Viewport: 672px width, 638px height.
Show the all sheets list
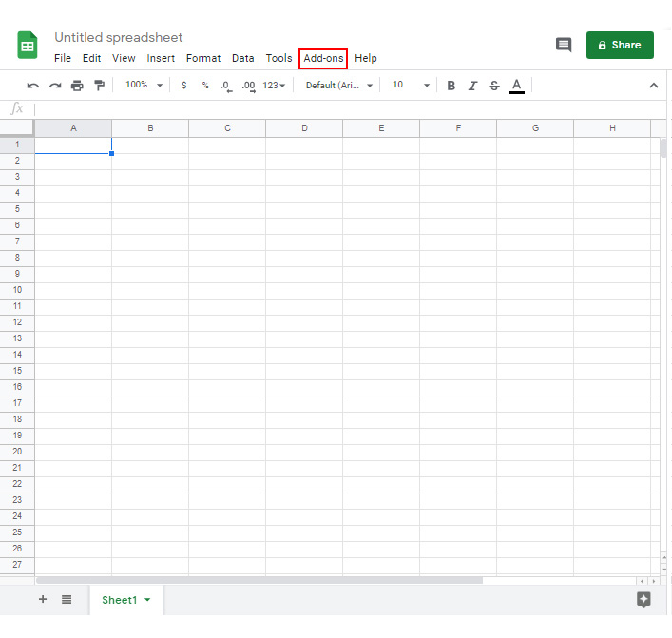[x=67, y=599]
